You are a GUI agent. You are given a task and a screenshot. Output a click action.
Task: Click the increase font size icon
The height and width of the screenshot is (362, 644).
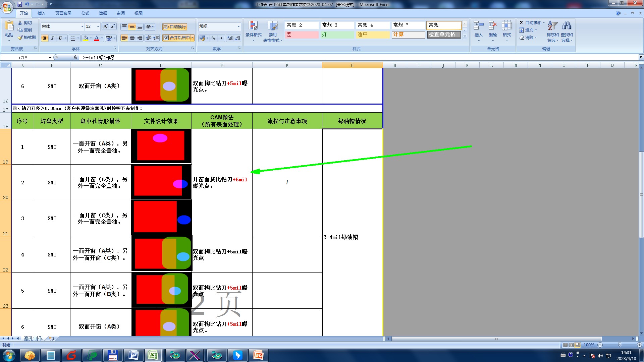[105, 26]
